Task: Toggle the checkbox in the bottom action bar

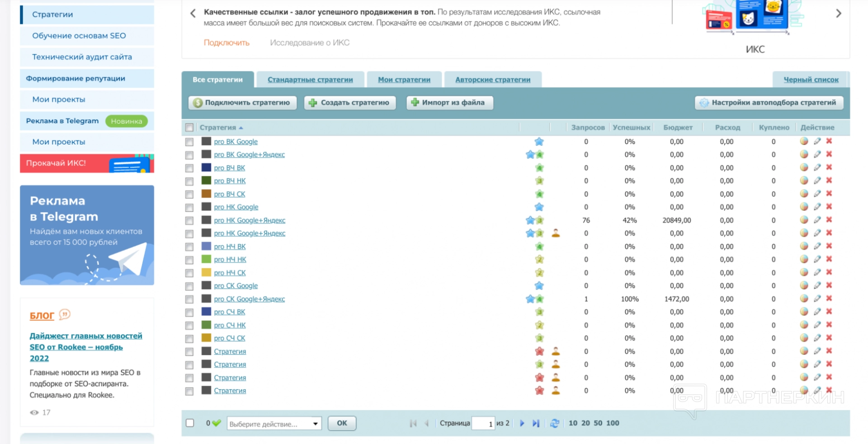Action: coord(190,423)
